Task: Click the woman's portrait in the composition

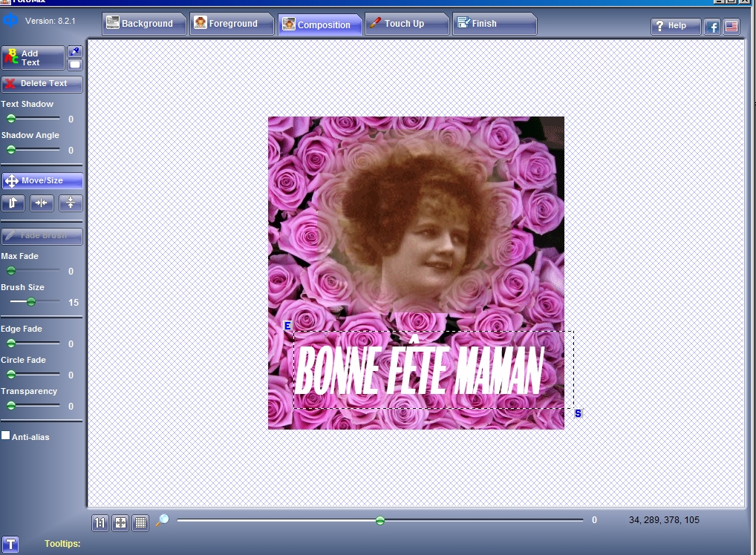Action: (416, 222)
